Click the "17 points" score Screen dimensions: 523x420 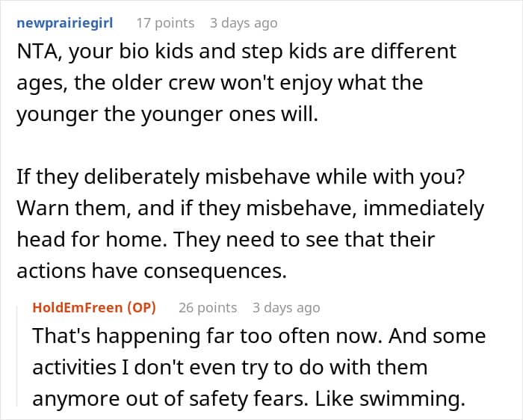[164, 23]
